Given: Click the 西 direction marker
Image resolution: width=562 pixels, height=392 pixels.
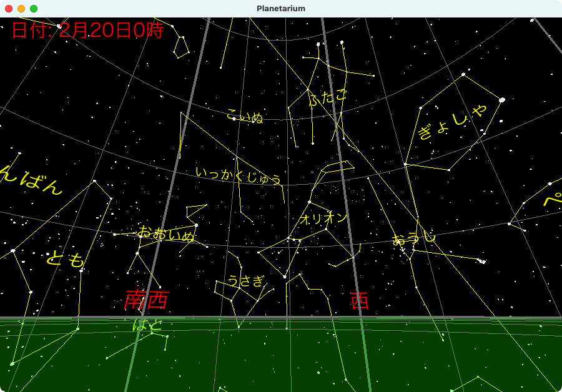Looking at the screenshot, I should tap(358, 300).
